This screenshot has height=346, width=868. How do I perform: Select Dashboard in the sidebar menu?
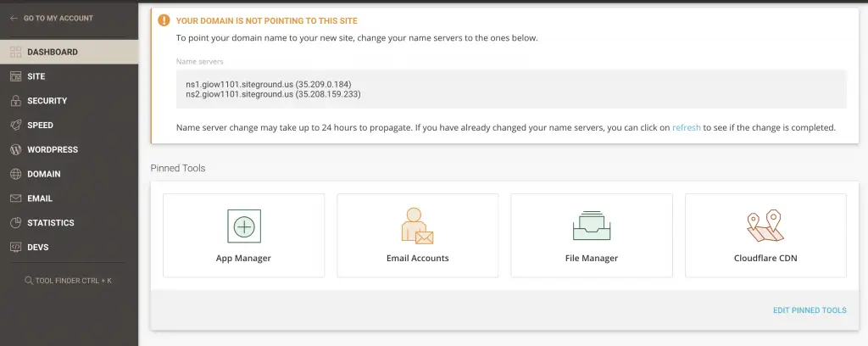pyautogui.click(x=53, y=52)
